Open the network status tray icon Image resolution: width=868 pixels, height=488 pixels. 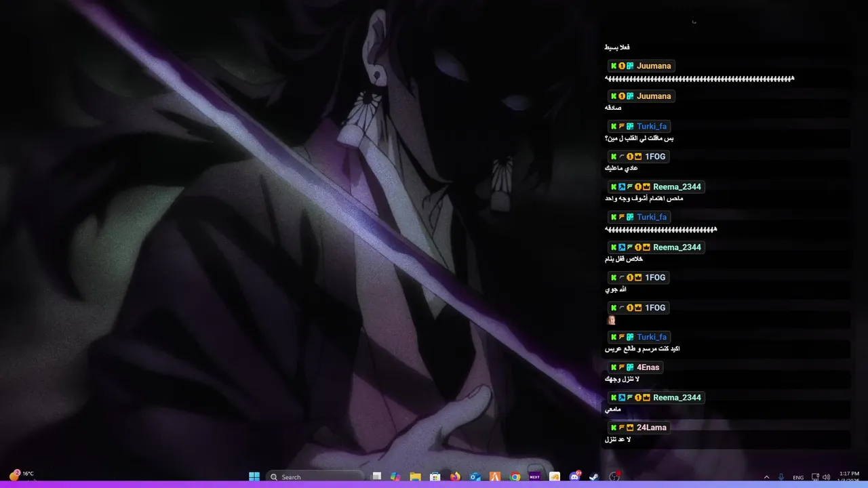(816, 477)
